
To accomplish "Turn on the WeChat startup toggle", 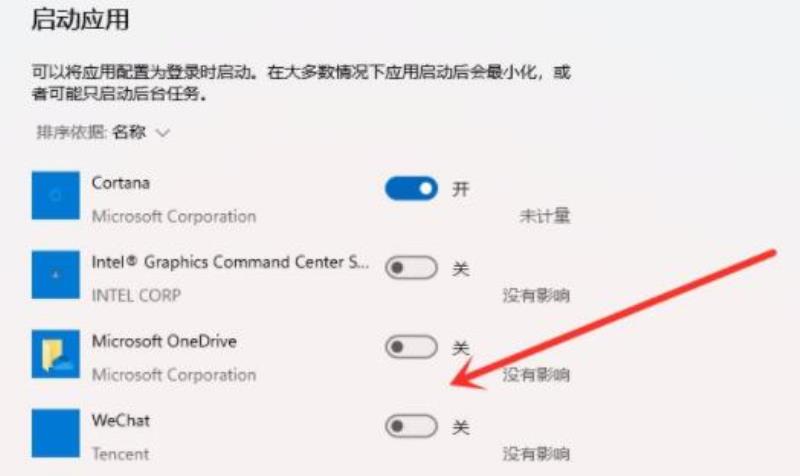I will tap(411, 427).
